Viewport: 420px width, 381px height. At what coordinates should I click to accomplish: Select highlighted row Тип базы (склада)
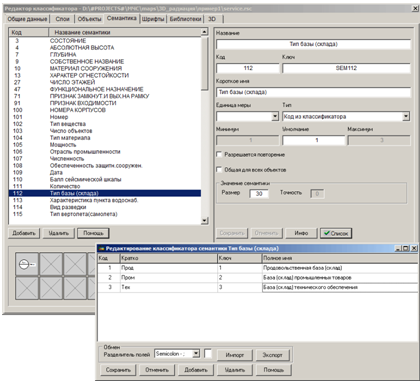pyautogui.click(x=105, y=193)
